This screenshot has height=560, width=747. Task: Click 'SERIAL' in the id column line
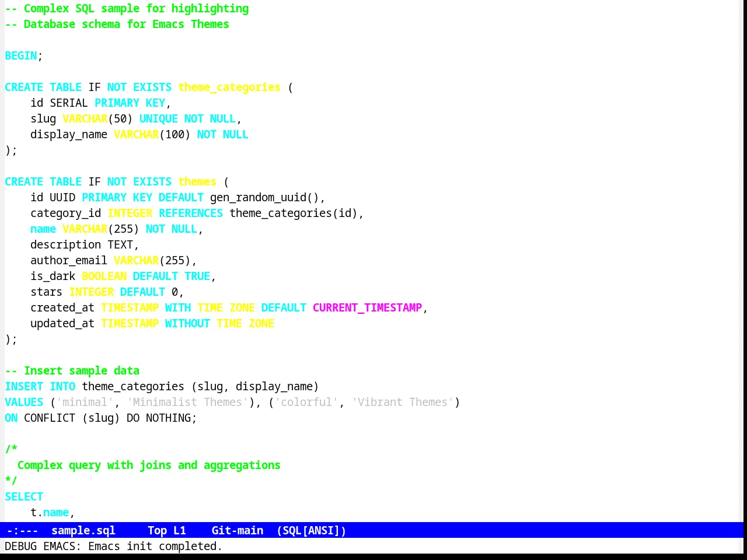coord(69,103)
